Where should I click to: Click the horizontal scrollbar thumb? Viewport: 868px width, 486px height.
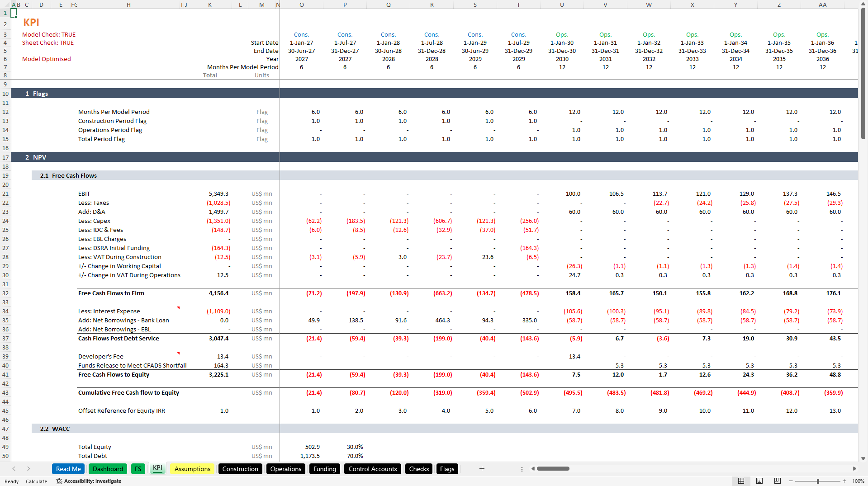553,469
